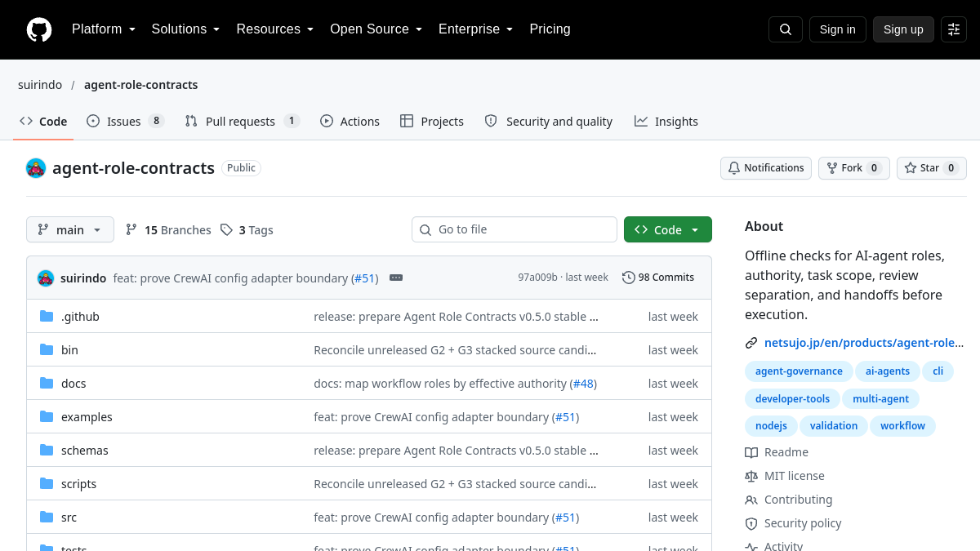Open appearance settings sliders icon
This screenshot has width=980, height=551.
coord(954,29)
